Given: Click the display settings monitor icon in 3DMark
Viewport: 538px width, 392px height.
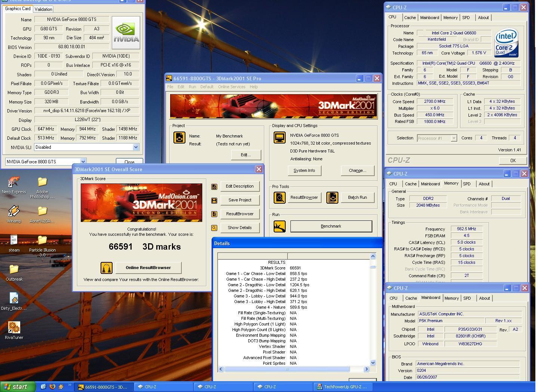Looking at the screenshot, I should (x=280, y=138).
